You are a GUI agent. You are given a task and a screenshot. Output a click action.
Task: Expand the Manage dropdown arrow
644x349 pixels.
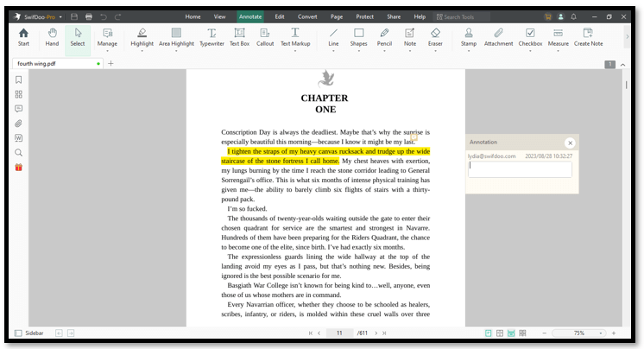(x=107, y=51)
